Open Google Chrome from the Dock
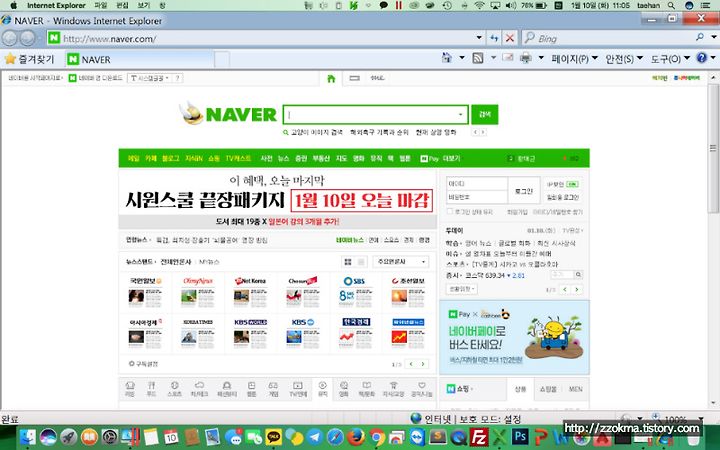720x450 pixels. point(377,437)
